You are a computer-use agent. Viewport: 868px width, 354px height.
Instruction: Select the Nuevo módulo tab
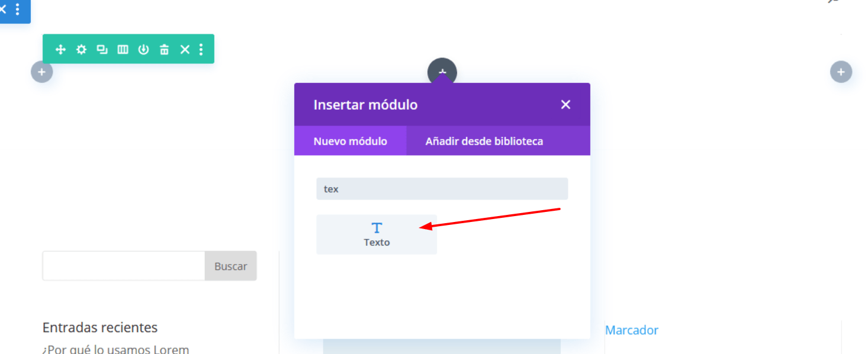click(351, 141)
